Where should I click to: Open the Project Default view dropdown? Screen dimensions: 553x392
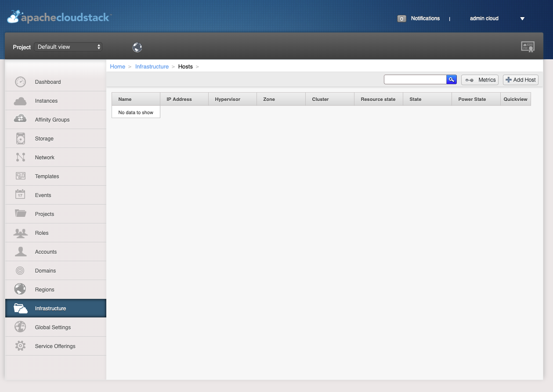(68, 47)
